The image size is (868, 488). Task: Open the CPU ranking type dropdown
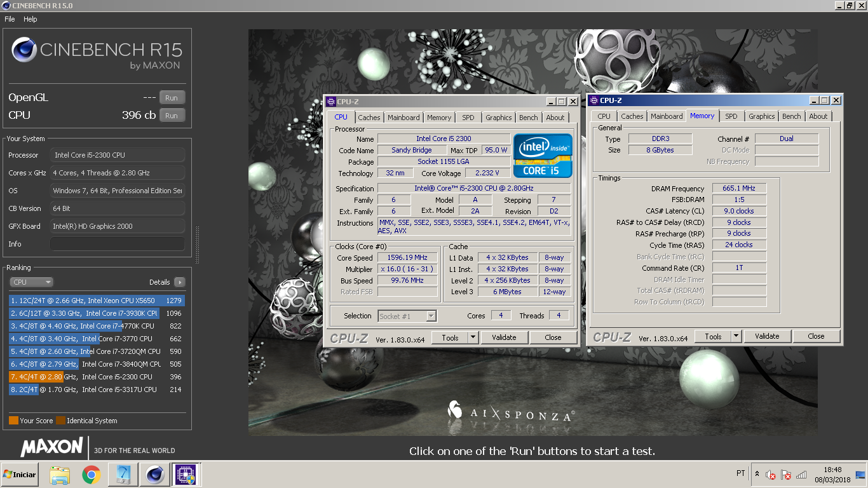coord(32,282)
